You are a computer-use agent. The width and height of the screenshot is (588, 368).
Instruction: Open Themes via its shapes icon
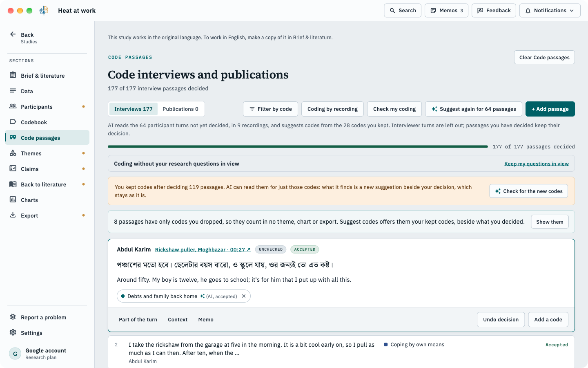[13, 153]
